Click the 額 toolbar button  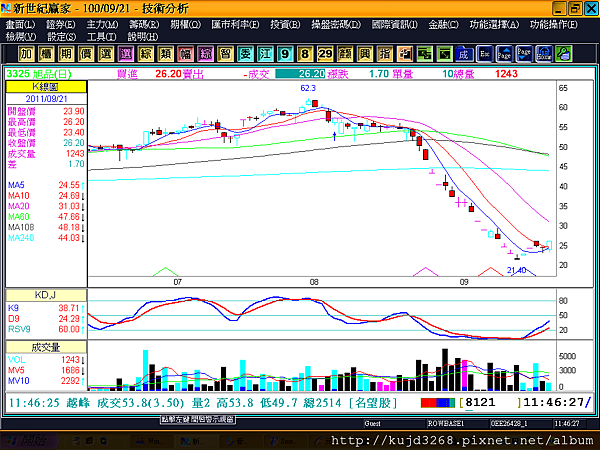point(345,54)
